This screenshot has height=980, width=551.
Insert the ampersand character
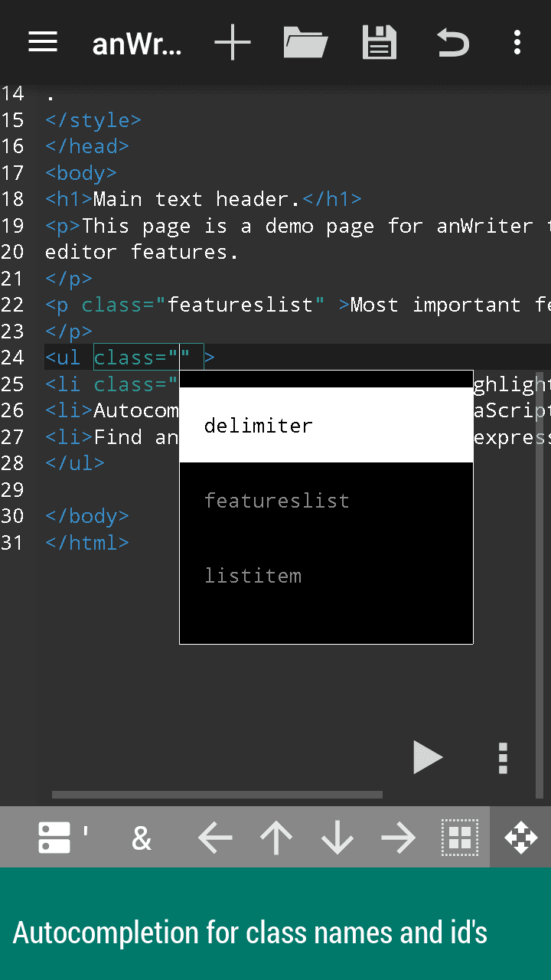pyautogui.click(x=142, y=838)
